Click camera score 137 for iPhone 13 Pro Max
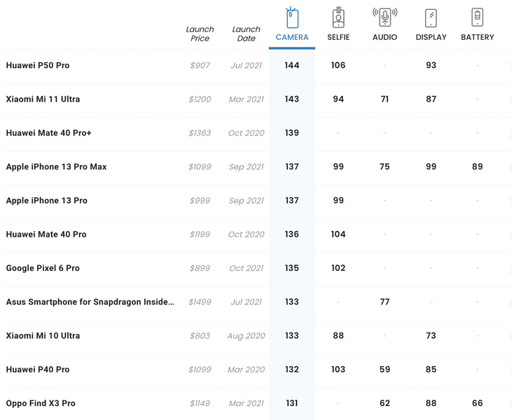 (x=292, y=167)
